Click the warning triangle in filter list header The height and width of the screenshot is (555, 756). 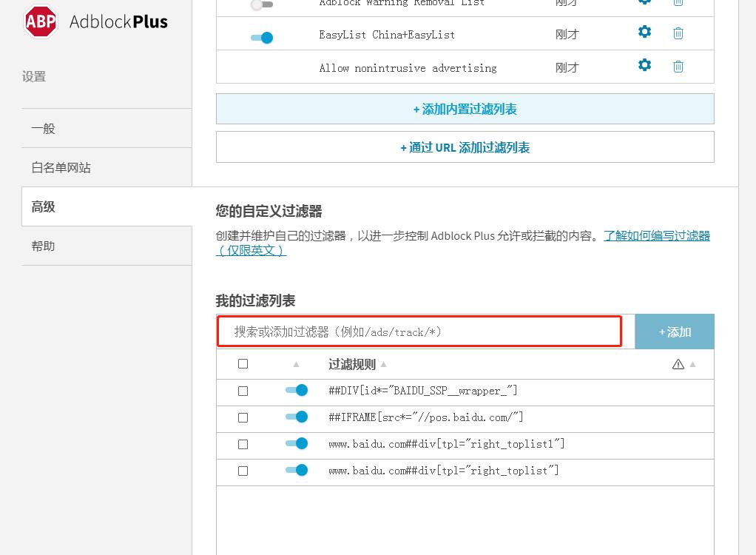(x=678, y=363)
